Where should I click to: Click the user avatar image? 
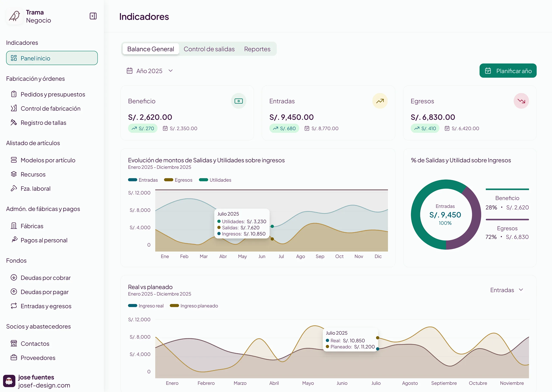coord(9,381)
